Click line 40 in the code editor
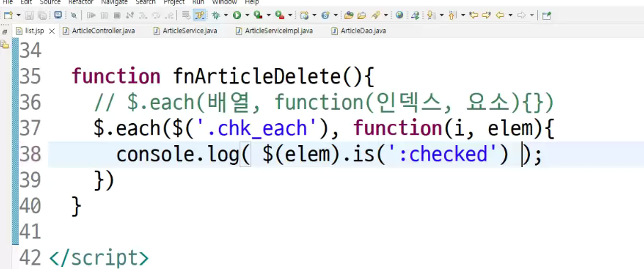 pos(329,205)
